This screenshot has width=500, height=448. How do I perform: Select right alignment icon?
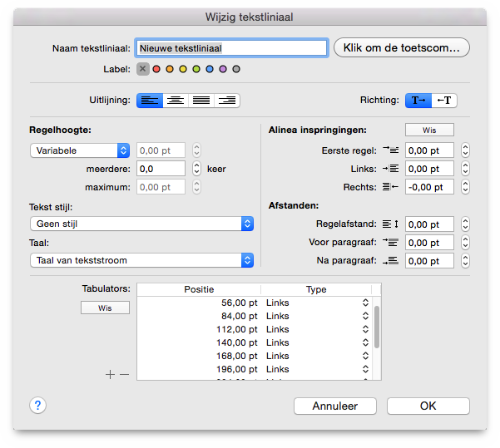coord(227,101)
